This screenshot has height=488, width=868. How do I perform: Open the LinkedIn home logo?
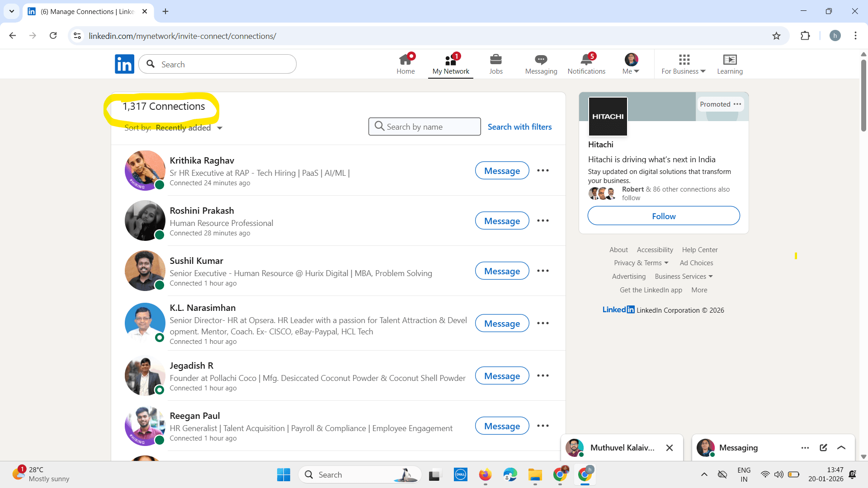124,64
